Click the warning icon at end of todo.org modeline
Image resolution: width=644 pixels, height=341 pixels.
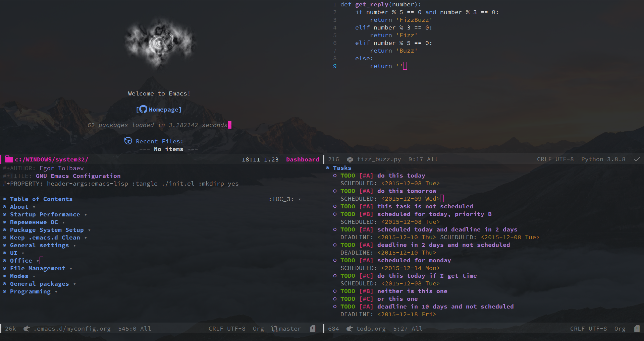click(637, 329)
